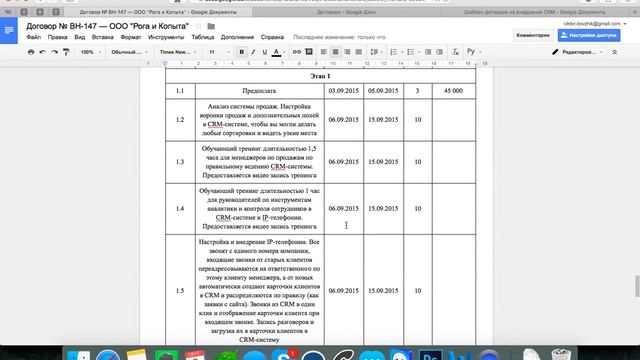Viewport: 640px width, 360px height.
Task: Open the Вставка menu
Action: (x=102, y=37)
